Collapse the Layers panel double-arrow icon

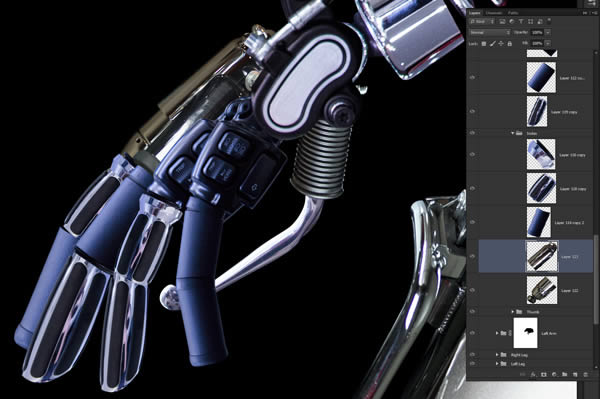coord(585,13)
